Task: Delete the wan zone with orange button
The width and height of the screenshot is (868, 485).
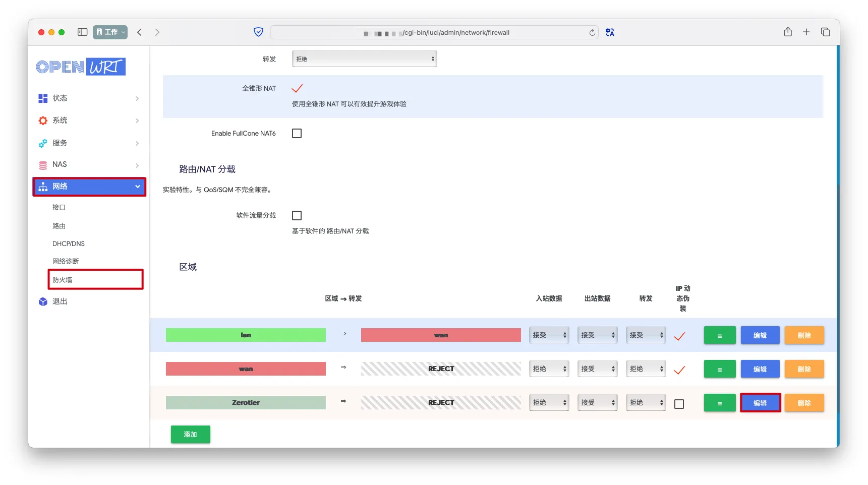Action: point(804,369)
